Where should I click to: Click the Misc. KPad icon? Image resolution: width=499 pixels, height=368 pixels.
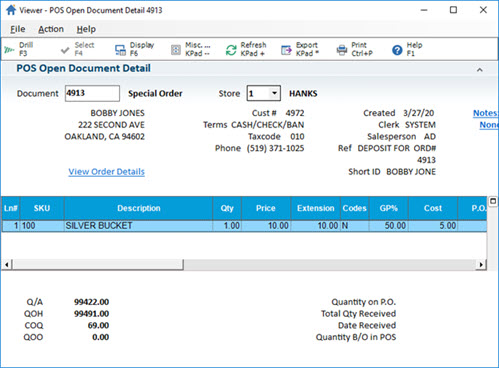point(176,50)
